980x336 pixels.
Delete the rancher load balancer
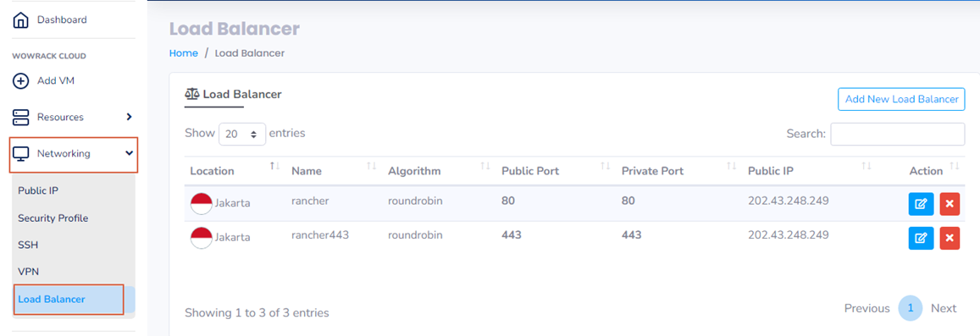tap(950, 204)
